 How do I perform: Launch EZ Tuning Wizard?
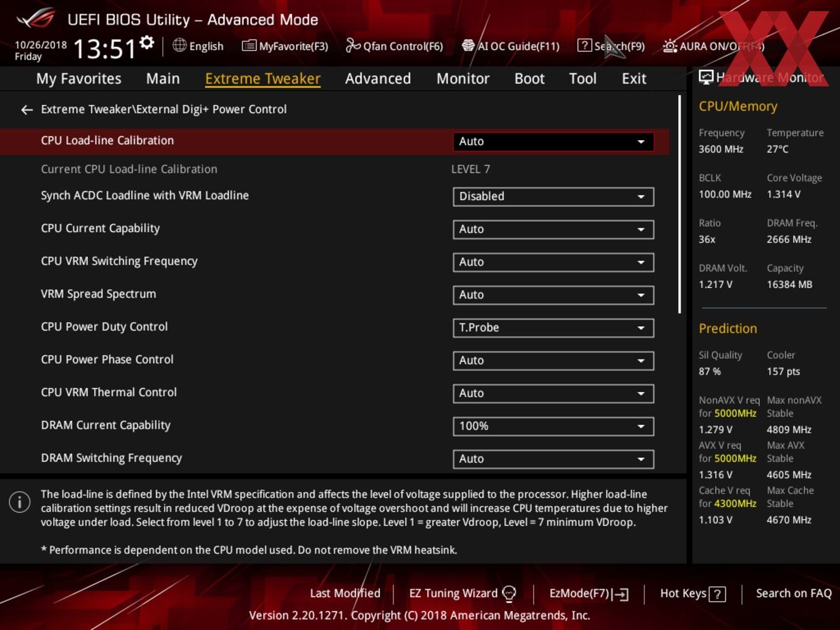coord(463,594)
